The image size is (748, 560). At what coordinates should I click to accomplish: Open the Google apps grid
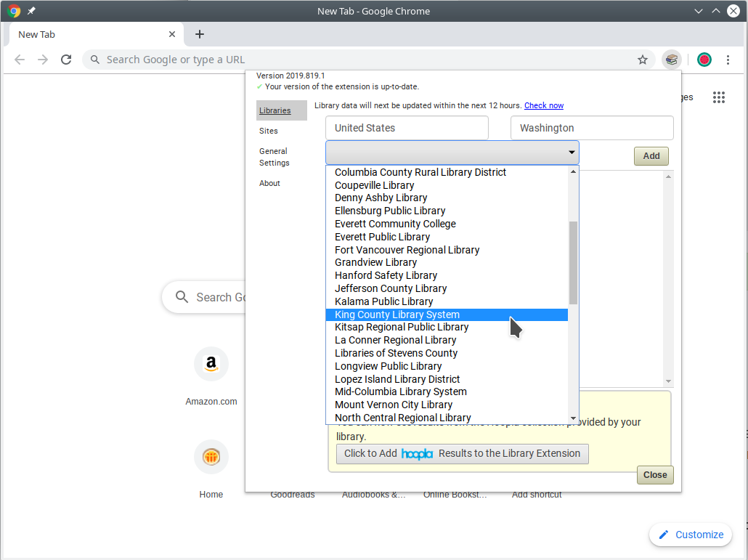coord(719,97)
